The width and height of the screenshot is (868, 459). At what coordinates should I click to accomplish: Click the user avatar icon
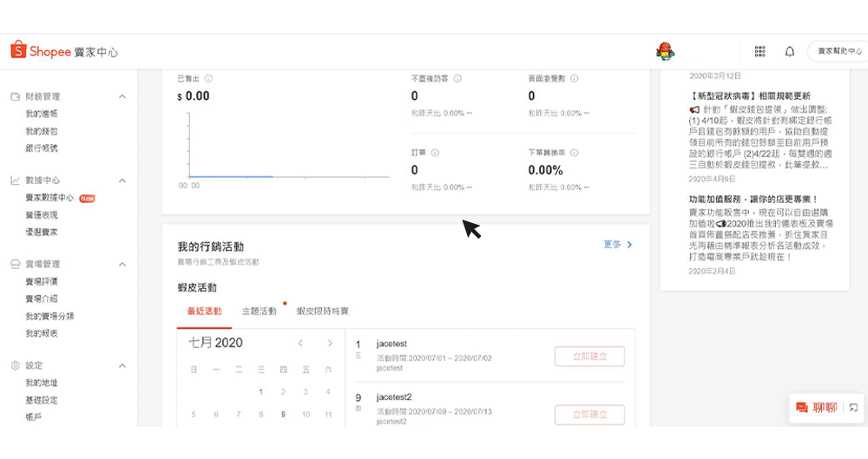click(665, 51)
